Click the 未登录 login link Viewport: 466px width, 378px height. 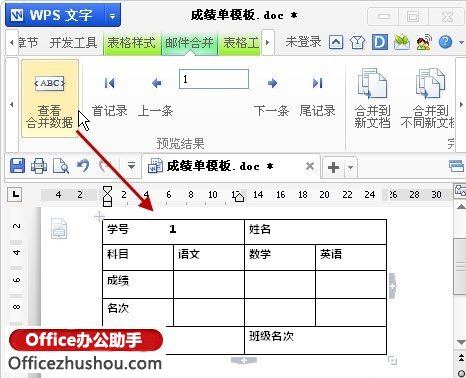point(303,42)
